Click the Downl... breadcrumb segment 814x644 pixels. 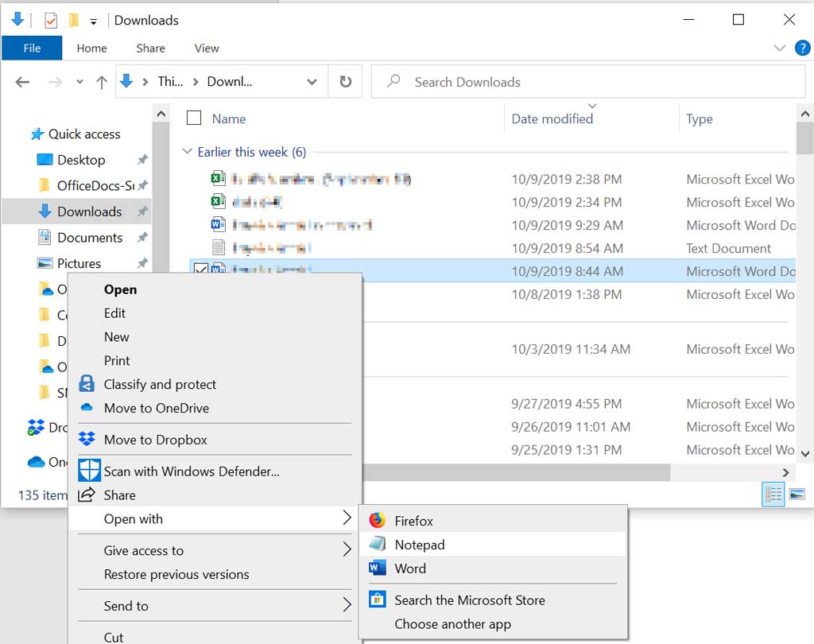click(230, 82)
